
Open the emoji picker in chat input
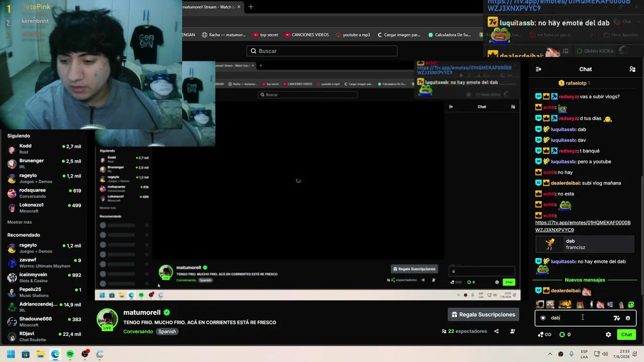pyautogui.click(x=628, y=318)
